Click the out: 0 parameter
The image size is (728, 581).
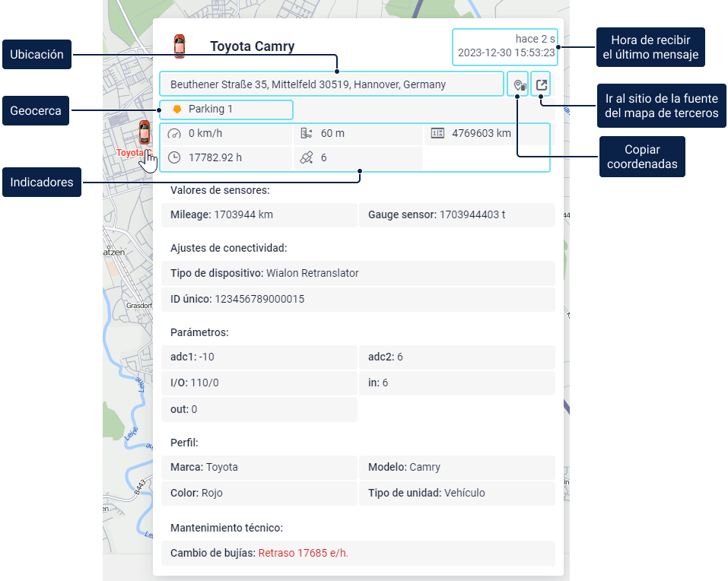(x=259, y=409)
